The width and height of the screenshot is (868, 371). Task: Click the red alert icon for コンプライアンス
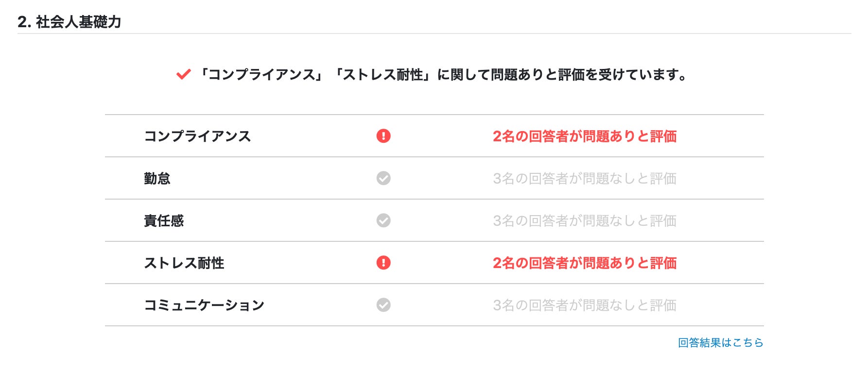point(383,136)
